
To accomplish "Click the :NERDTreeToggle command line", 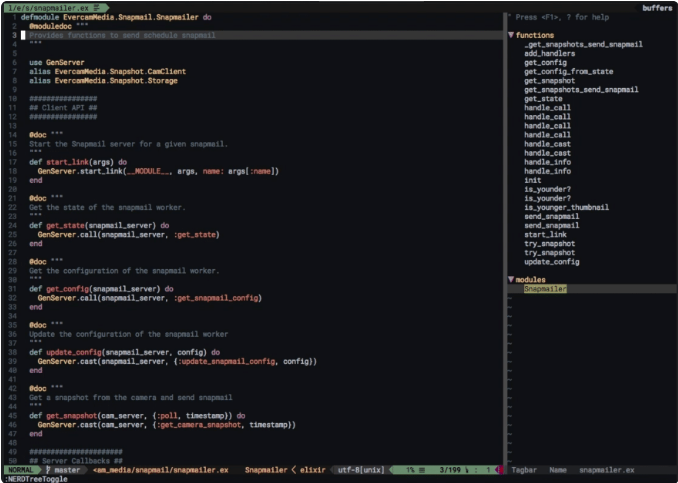I will coord(36,479).
